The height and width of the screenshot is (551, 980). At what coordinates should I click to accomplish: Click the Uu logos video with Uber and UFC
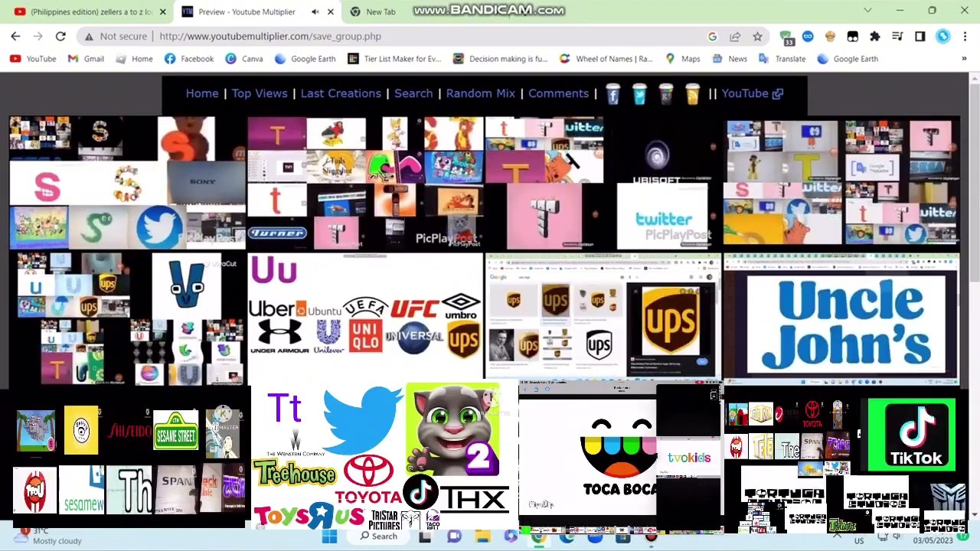tap(365, 318)
